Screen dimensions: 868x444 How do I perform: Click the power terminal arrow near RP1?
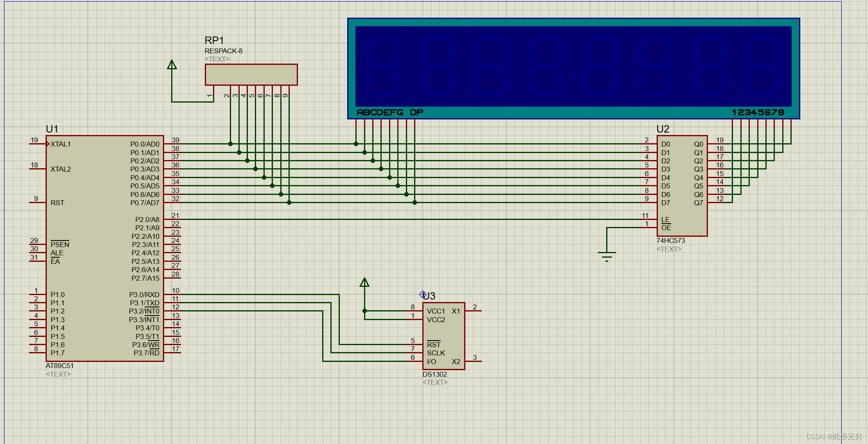point(172,65)
